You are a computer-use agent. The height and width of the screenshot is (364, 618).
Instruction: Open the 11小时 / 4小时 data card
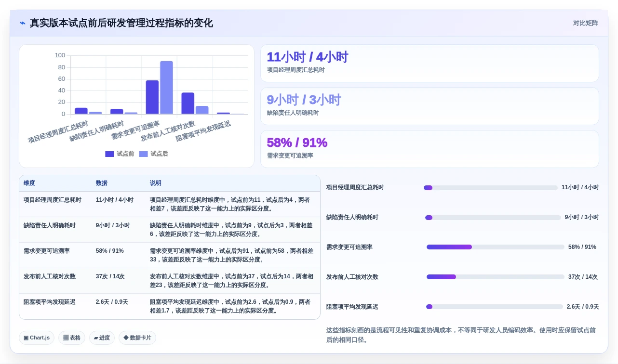[x=430, y=64]
